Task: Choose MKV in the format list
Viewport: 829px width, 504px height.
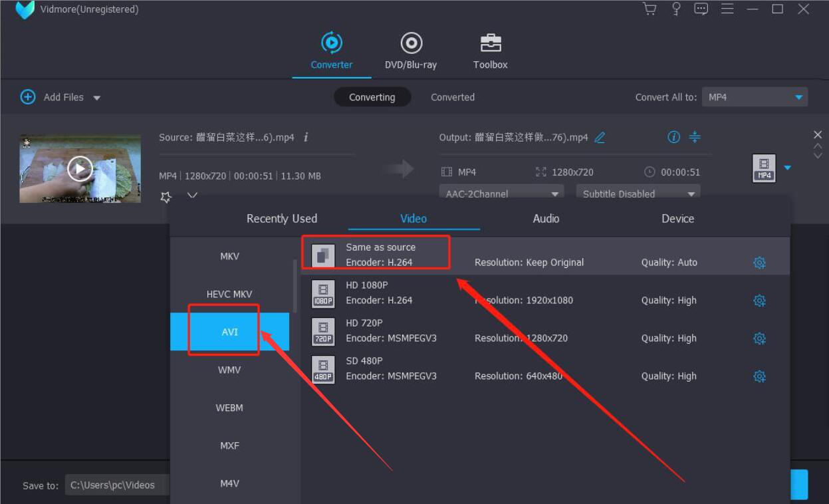Action: pos(229,256)
